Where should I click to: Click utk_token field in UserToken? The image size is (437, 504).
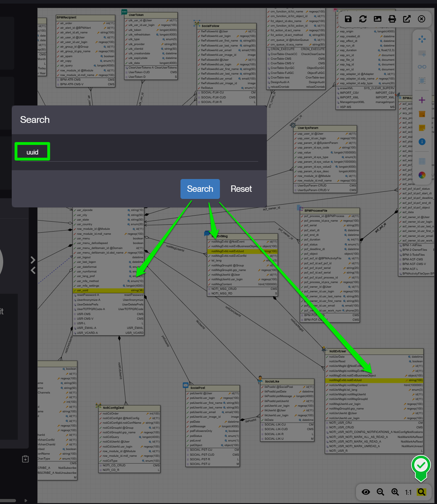click(151, 30)
